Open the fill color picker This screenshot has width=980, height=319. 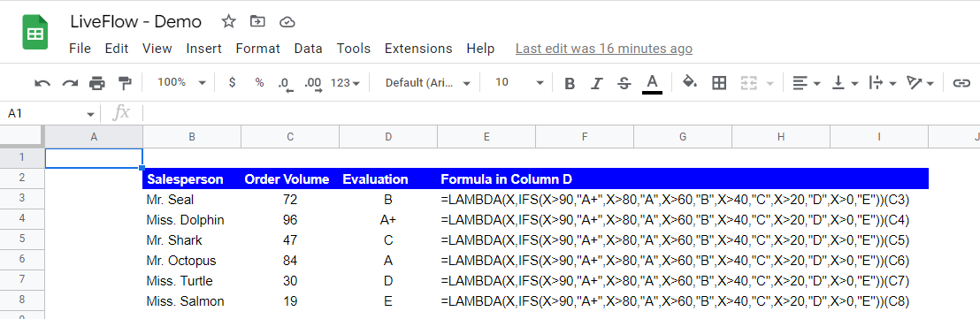tap(689, 82)
